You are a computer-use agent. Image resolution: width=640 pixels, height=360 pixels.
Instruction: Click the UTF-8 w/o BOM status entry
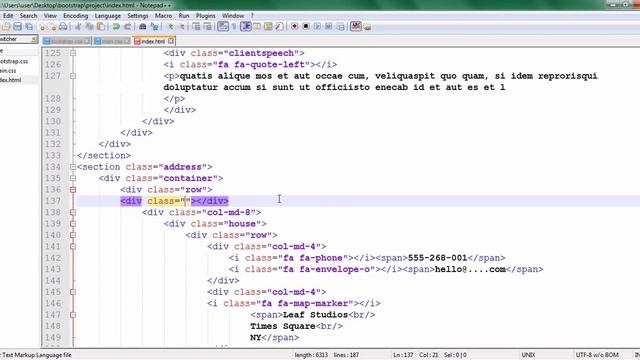click(x=597, y=355)
